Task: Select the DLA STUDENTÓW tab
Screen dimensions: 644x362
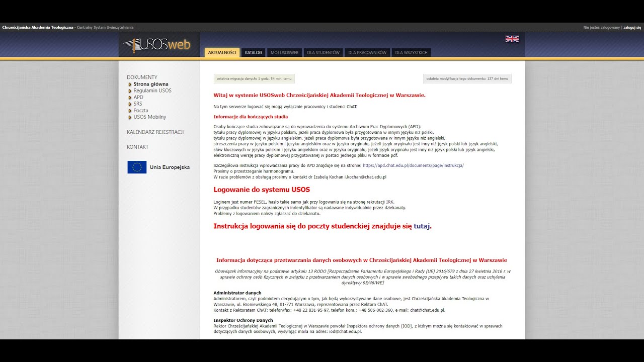Action: pyautogui.click(x=323, y=52)
